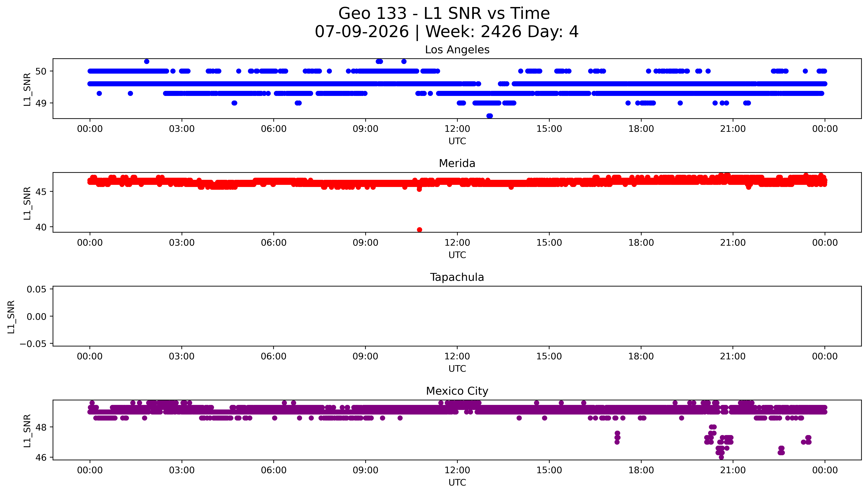Click the Mexico City subplot title
Viewport: 868px width, 494px height.
[x=457, y=391]
